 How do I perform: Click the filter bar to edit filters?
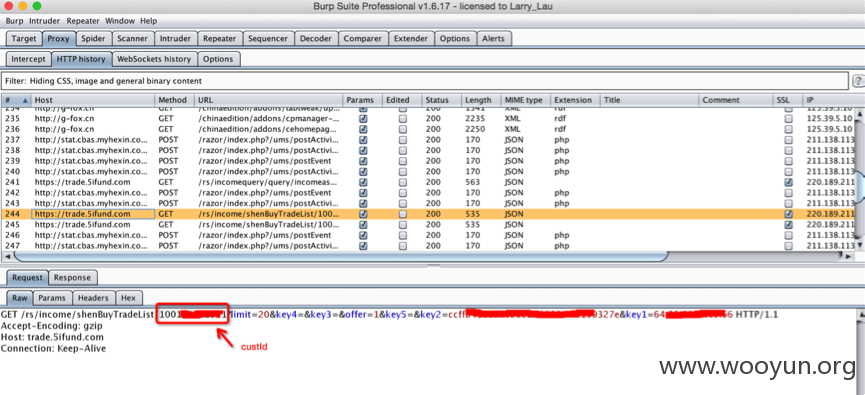coord(425,81)
